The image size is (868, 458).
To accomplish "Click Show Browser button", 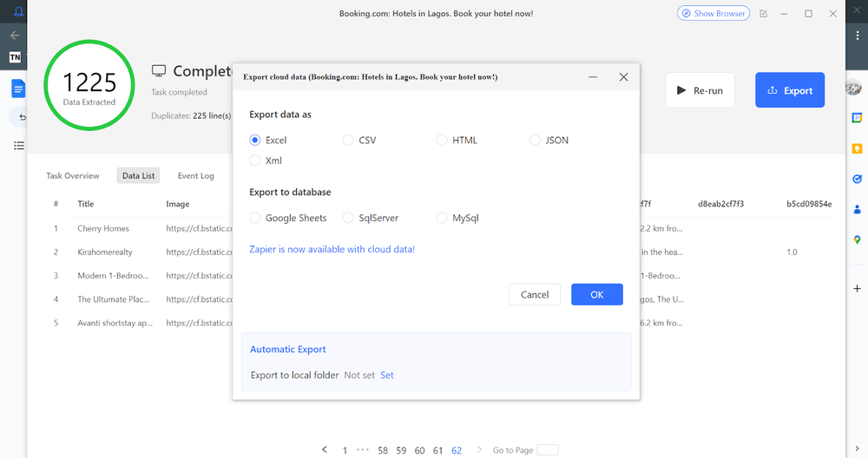I will pos(713,13).
